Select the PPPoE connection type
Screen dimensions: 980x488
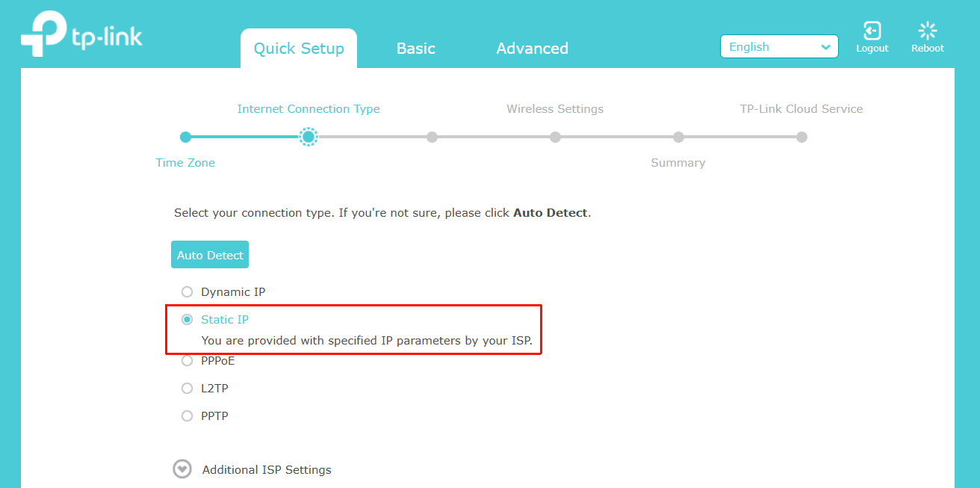(x=187, y=360)
